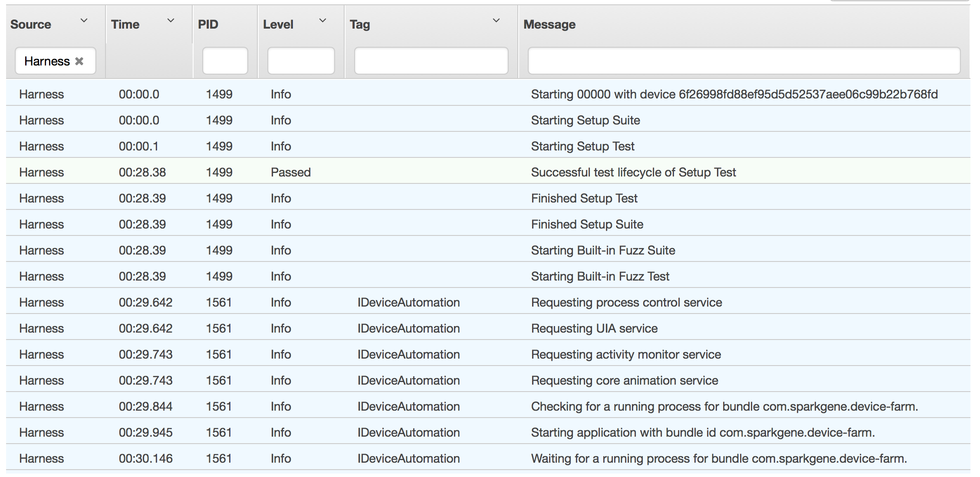
Task: Click the PID column header
Action: tap(208, 25)
